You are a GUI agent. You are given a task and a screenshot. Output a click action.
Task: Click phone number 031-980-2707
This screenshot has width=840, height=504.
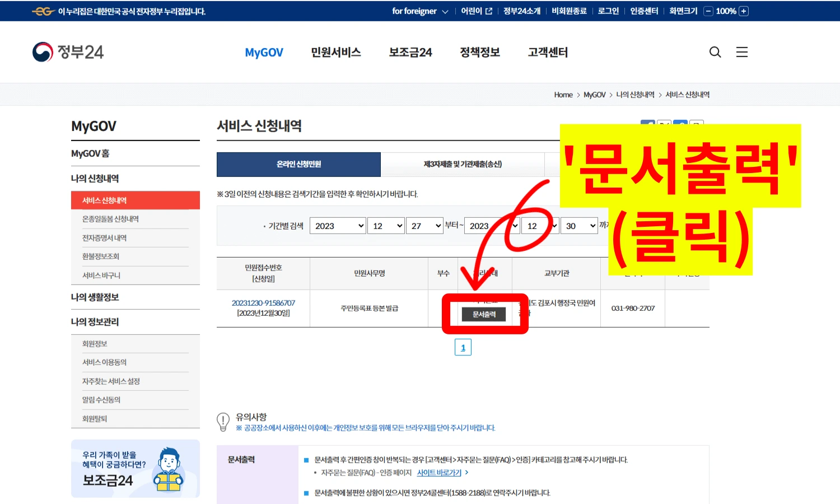633,309
